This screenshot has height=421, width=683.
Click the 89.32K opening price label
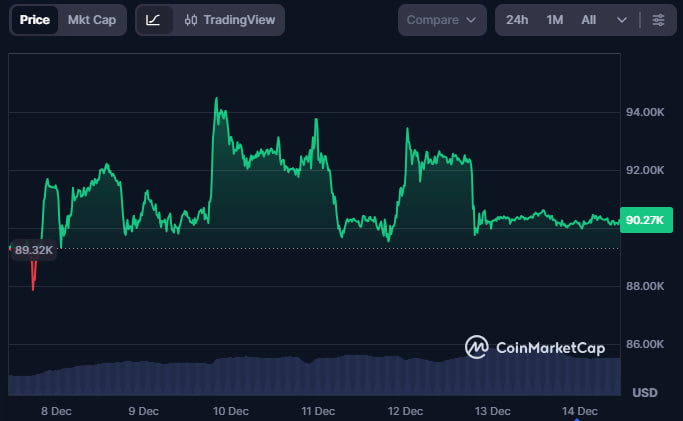tap(34, 249)
